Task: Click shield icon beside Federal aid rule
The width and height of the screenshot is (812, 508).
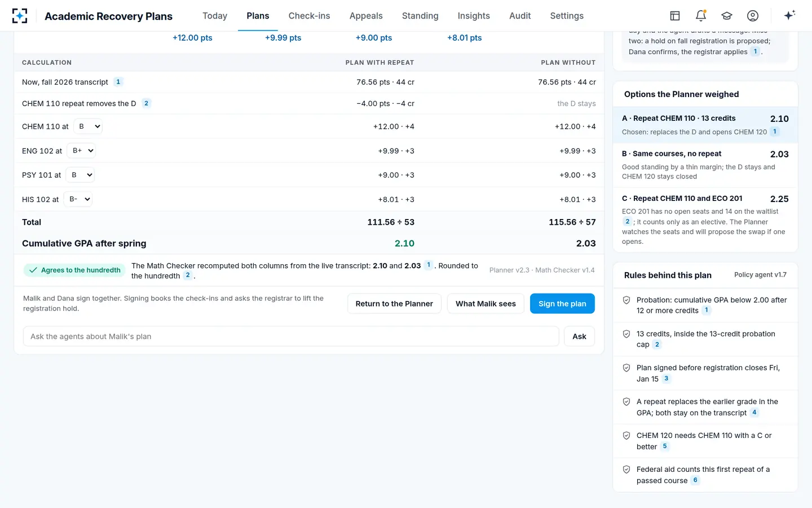Action: 626,470
